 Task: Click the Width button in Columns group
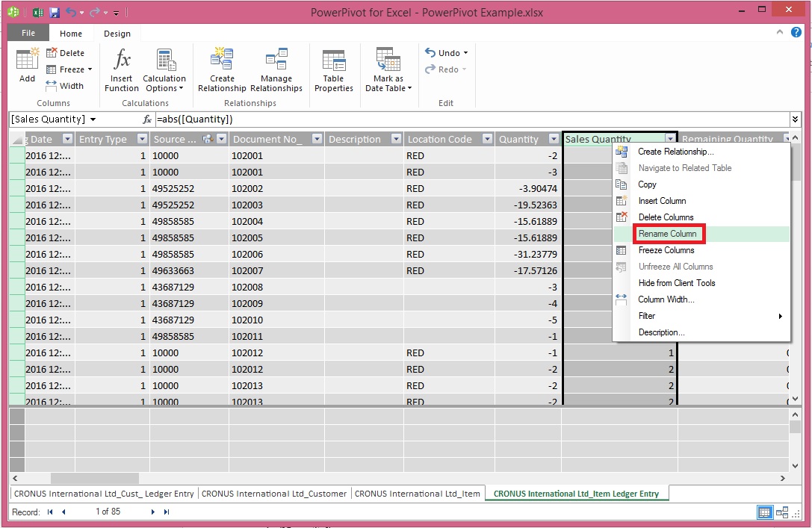pos(66,85)
